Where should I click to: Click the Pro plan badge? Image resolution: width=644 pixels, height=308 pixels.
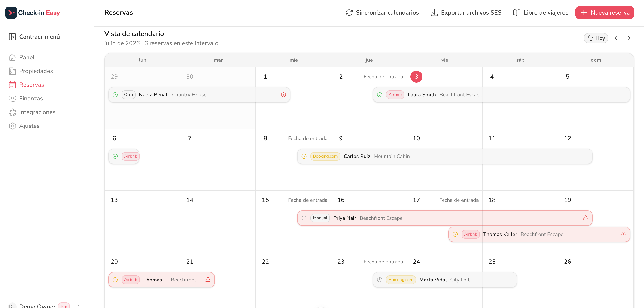tap(64, 306)
